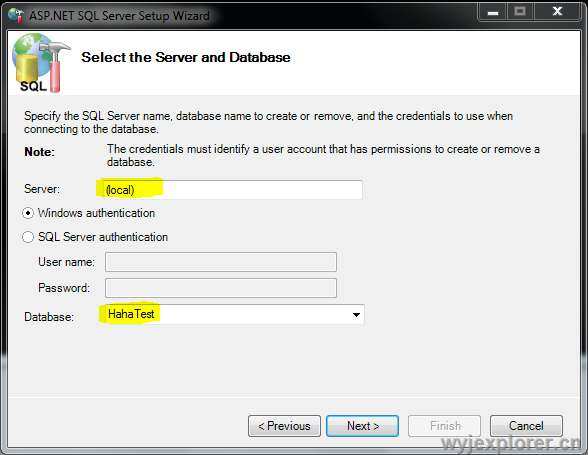Screen dimensions: 588x455
Task: Click the Server text field
Action: 233,190
